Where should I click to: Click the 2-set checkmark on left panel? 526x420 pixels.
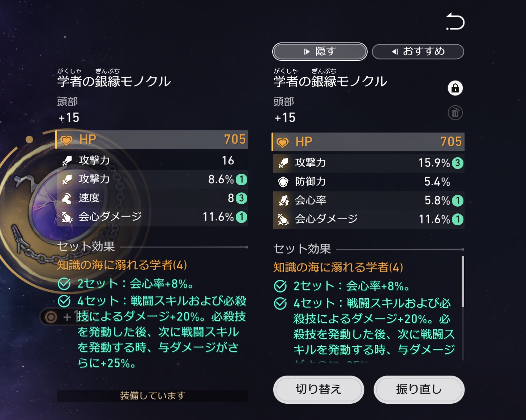point(64,284)
